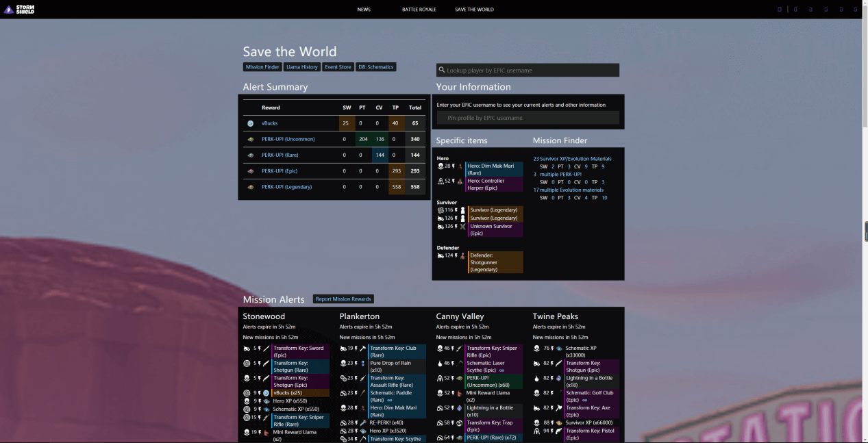Click Transform Key: Sniper Rifle (Epic) in Canny Valley

tap(492, 352)
